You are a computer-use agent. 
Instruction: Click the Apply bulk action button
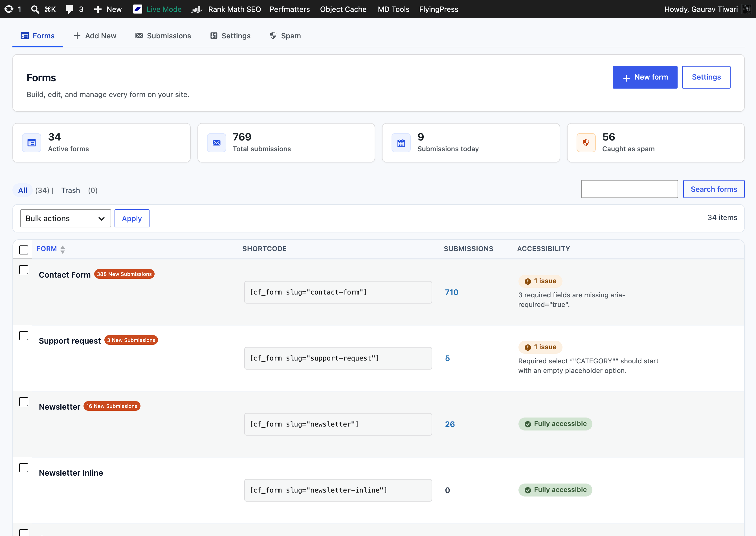[x=132, y=218]
